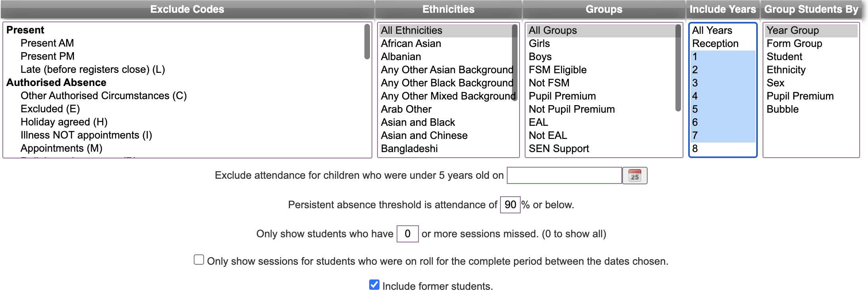Select Pupil Premium in Group Students By
Viewport: 868px width, 293px height.
pyautogui.click(x=800, y=96)
